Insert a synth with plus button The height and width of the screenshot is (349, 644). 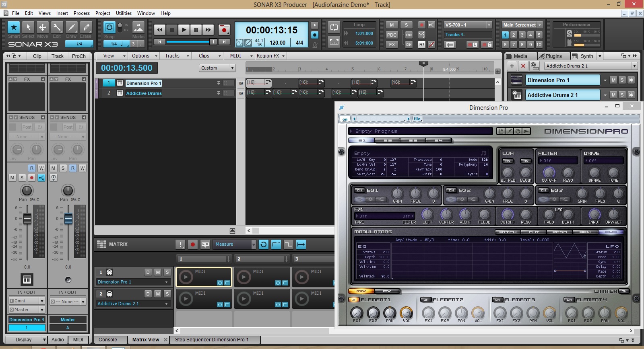pos(512,66)
